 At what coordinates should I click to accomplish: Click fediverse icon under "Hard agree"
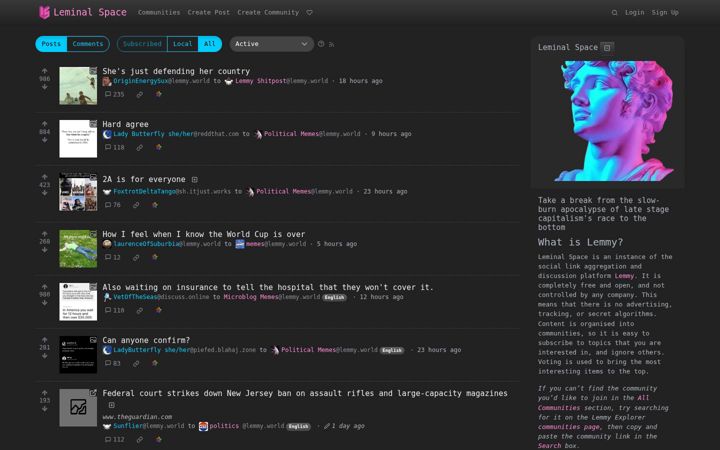tap(158, 147)
